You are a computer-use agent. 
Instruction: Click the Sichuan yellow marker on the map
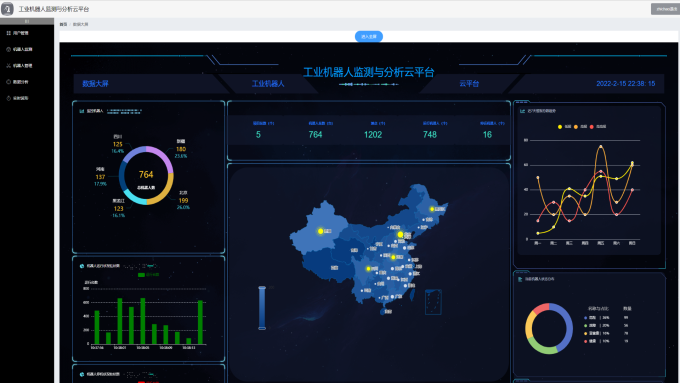368,269
